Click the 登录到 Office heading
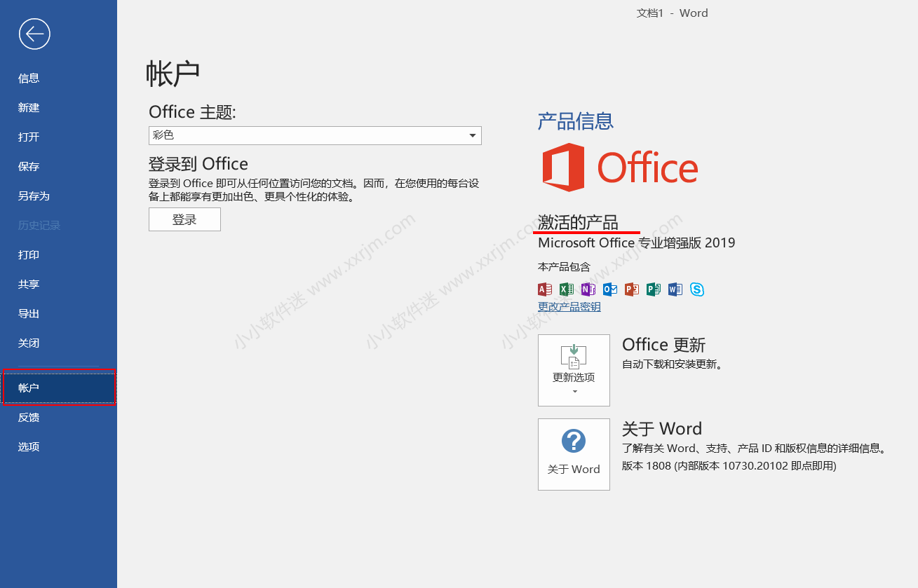Viewport: 918px width, 588px height. pos(198,164)
